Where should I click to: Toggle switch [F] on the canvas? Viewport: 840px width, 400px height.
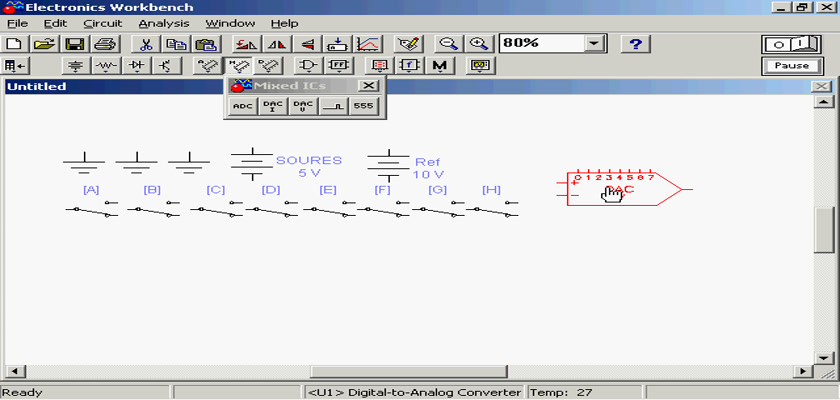click(x=383, y=209)
